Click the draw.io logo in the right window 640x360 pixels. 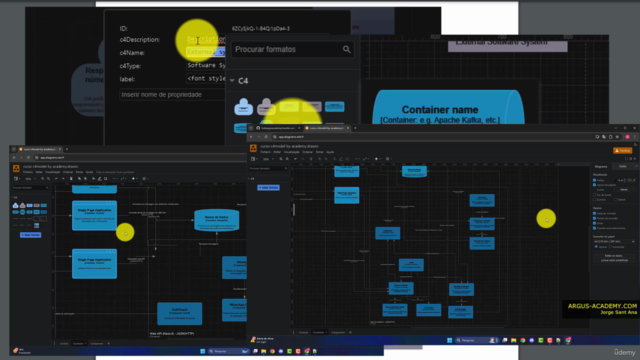click(x=253, y=148)
